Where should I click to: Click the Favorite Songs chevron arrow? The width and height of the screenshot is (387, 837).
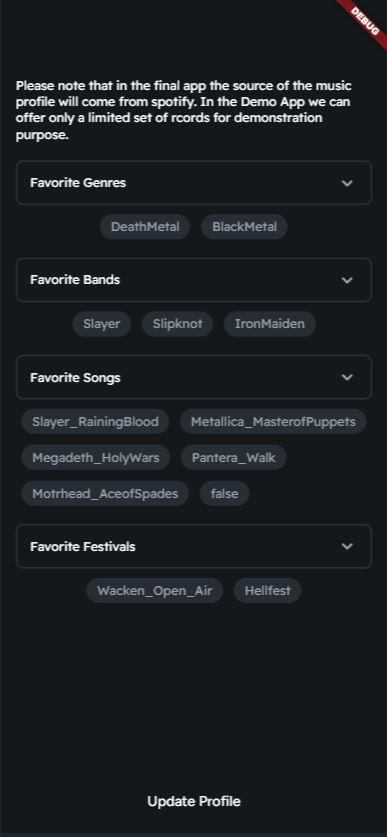[x=347, y=377]
